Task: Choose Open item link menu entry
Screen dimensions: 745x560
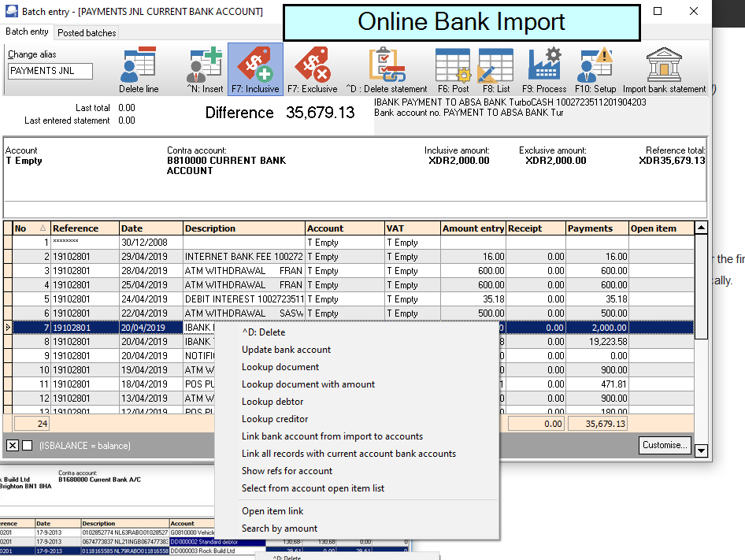Action: click(x=272, y=511)
